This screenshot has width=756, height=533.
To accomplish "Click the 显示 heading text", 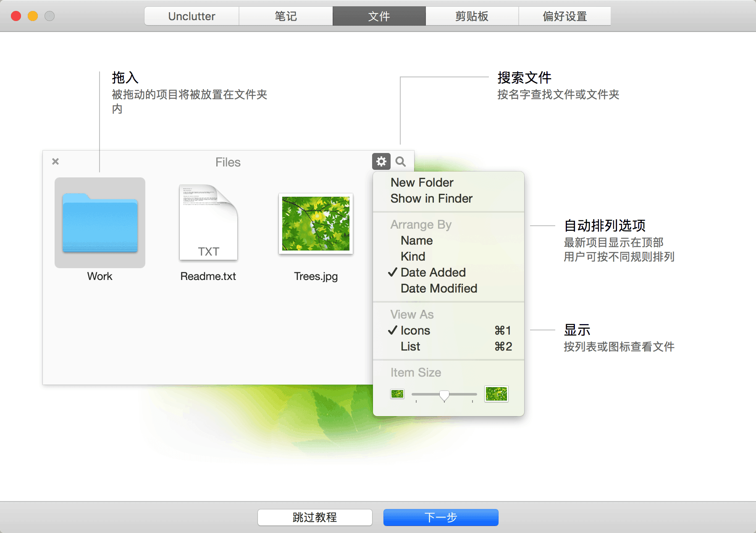I will tap(577, 330).
